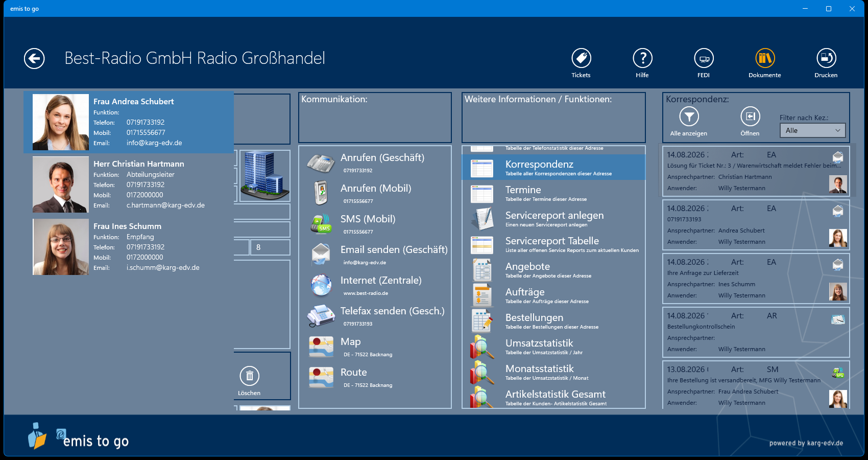This screenshot has height=460, width=868.
Task: Show all correspondence with Alle anzeigen
Action: (689, 122)
